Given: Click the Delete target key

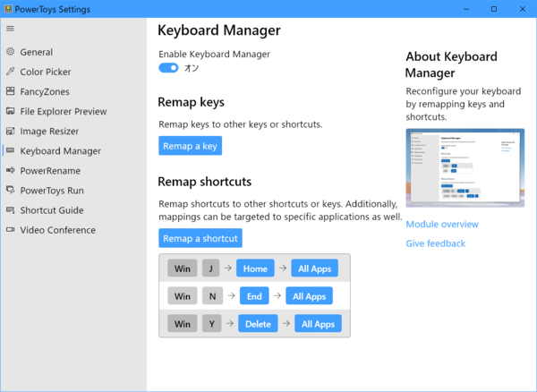Looking at the screenshot, I should (258, 323).
